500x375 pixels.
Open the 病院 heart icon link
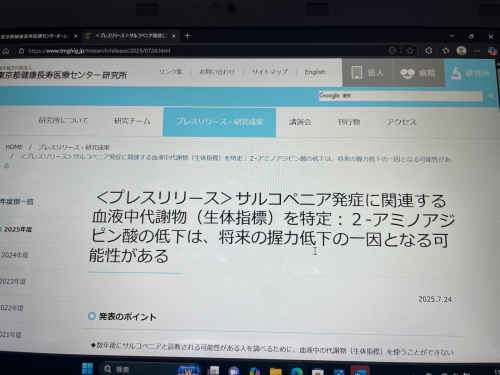pyautogui.click(x=418, y=73)
